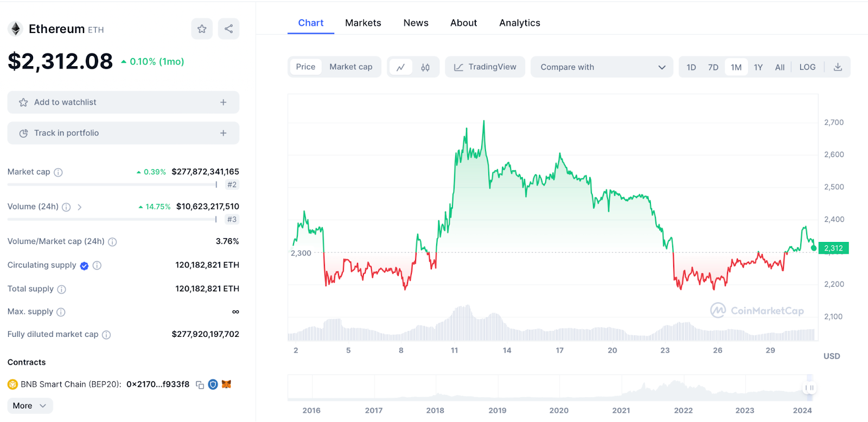
Task: Open the Max. supply info icon
Action: pyautogui.click(x=61, y=312)
